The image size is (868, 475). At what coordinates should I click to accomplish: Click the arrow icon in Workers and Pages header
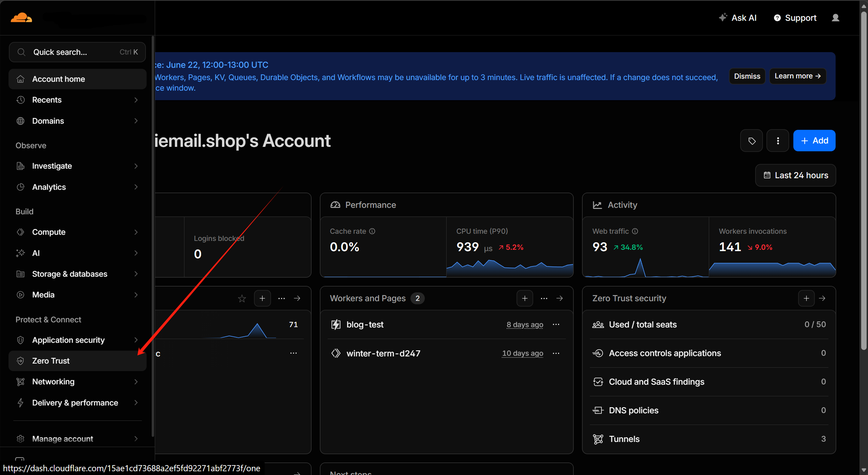tap(559, 298)
